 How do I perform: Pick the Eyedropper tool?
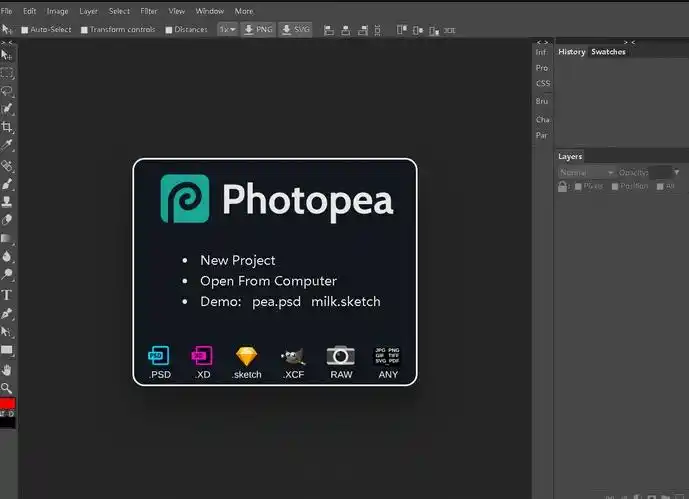(x=7, y=145)
